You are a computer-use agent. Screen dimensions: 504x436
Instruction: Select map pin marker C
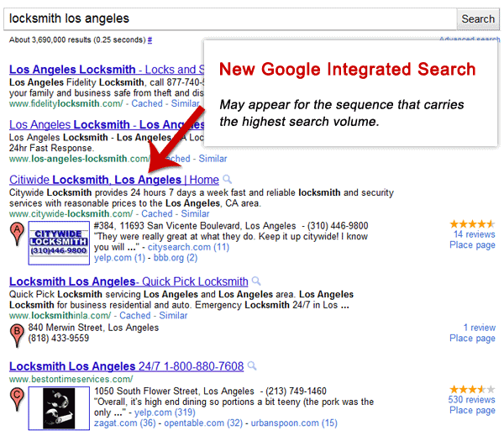pos(17,399)
